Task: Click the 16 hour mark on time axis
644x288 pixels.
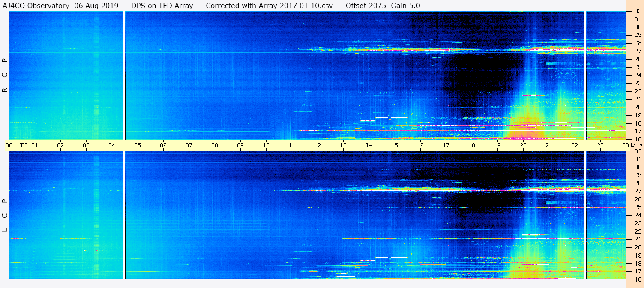Action: coord(420,145)
